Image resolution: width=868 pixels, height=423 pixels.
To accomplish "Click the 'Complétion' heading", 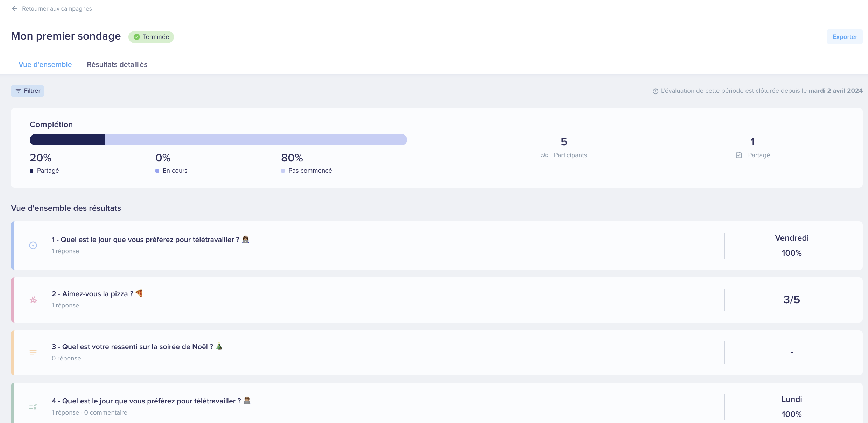I will coord(51,124).
